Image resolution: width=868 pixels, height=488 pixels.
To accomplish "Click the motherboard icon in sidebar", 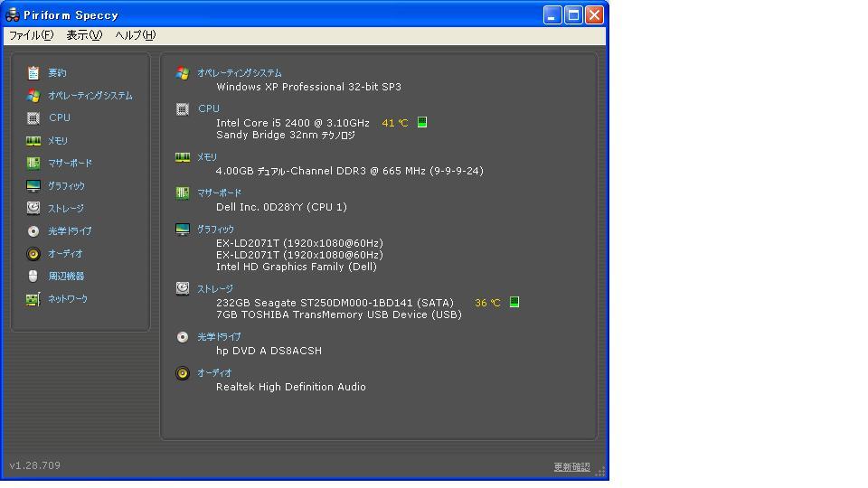I will pos(33,163).
